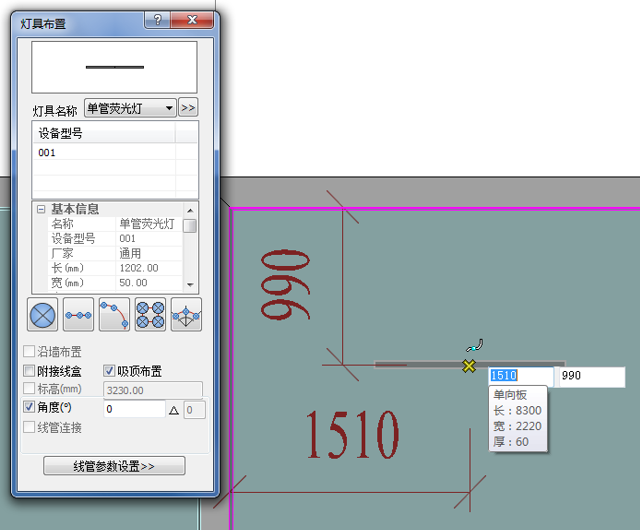
Task: Open 线管参数设置 settings
Action: click(114, 466)
